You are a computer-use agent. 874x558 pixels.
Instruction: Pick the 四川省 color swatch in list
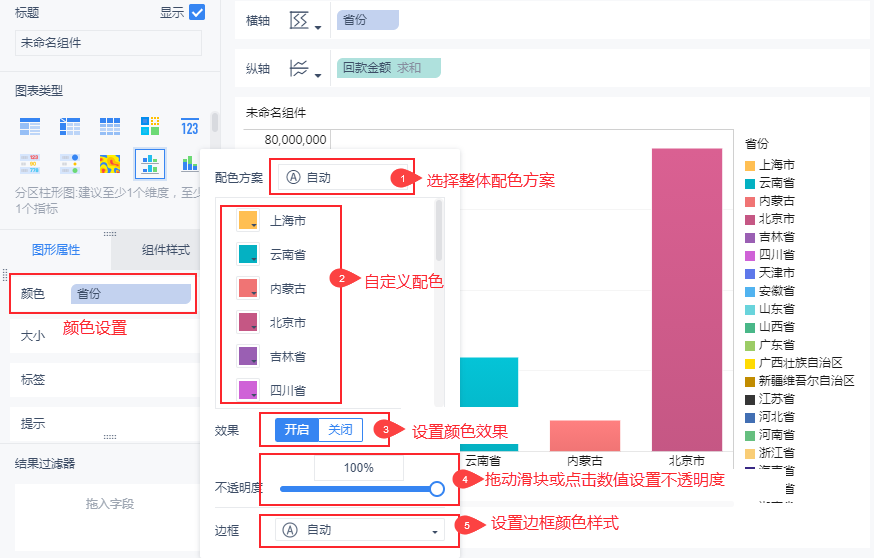pyautogui.click(x=248, y=390)
